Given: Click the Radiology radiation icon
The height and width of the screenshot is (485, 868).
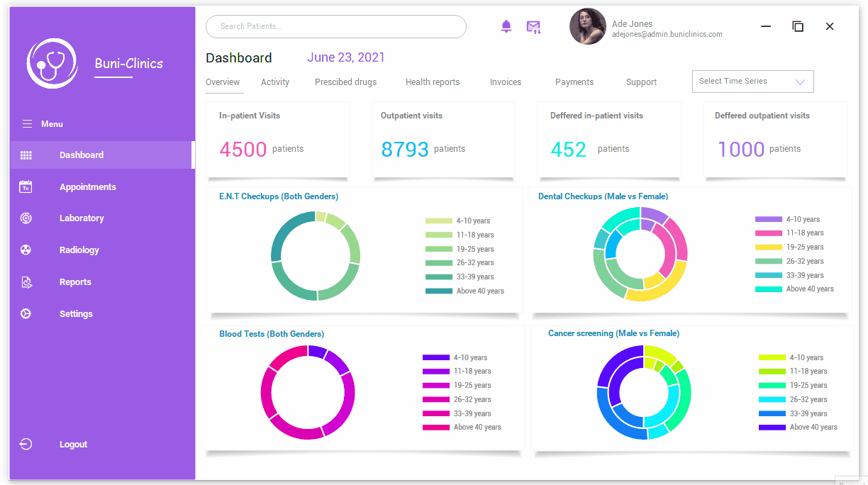Looking at the screenshot, I should pyautogui.click(x=26, y=250).
